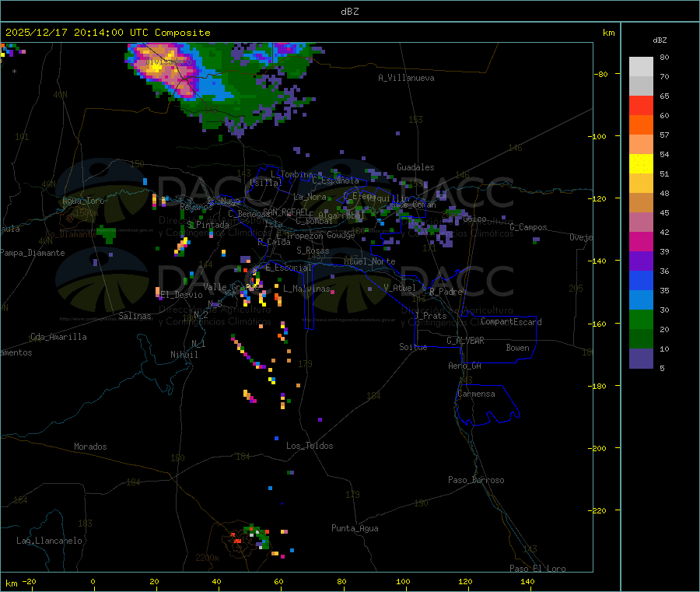Click the Morados label
700x592 pixels.
point(91,447)
